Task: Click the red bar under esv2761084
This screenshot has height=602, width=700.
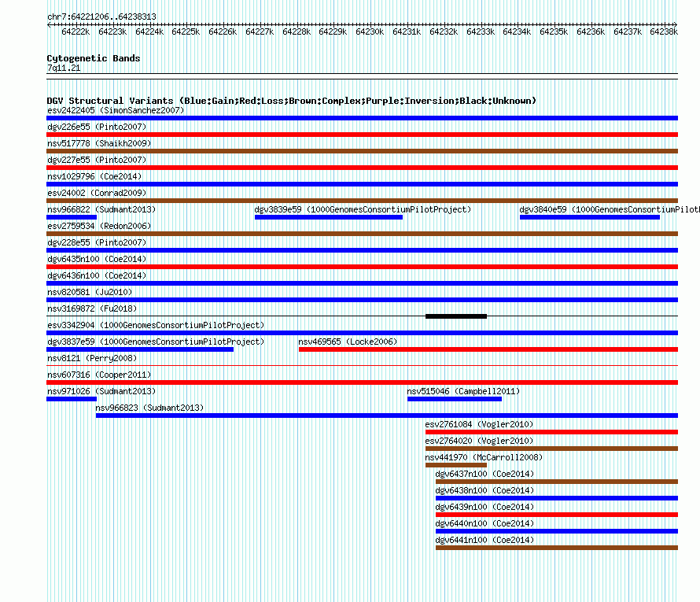Action: coord(552,432)
